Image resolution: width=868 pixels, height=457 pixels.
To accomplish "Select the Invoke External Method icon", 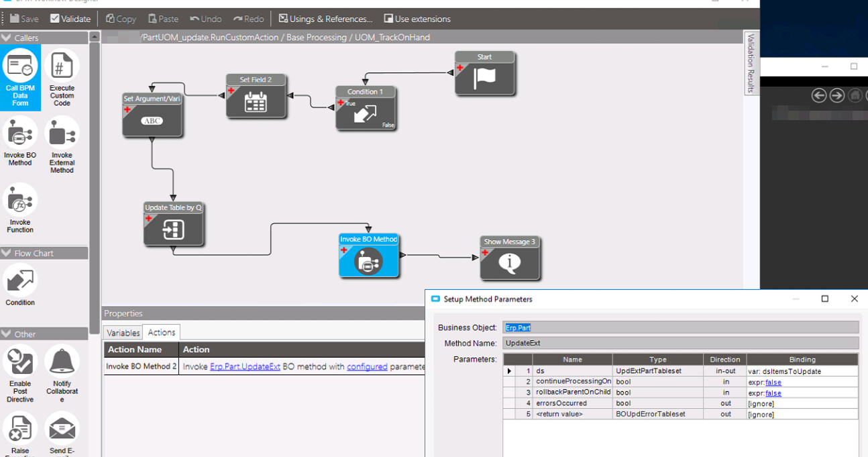I will (x=62, y=134).
